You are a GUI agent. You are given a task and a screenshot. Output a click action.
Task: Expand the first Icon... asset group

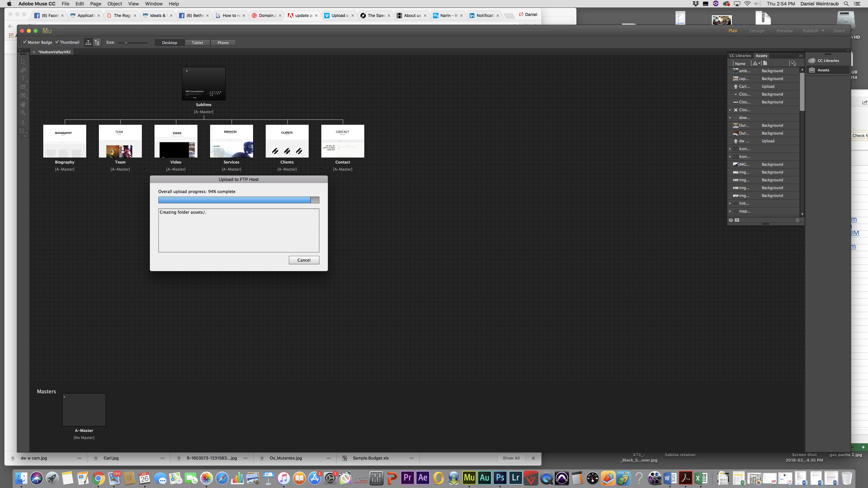[x=730, y=149]
